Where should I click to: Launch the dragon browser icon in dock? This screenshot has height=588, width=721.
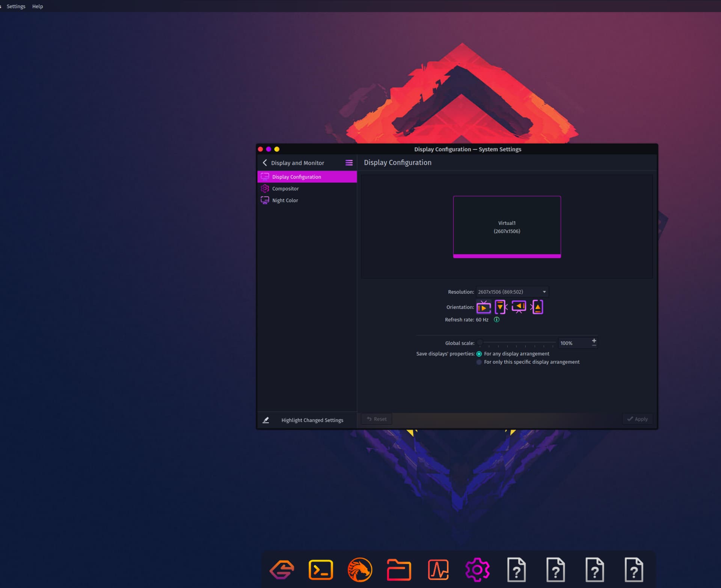coord(360,570)
